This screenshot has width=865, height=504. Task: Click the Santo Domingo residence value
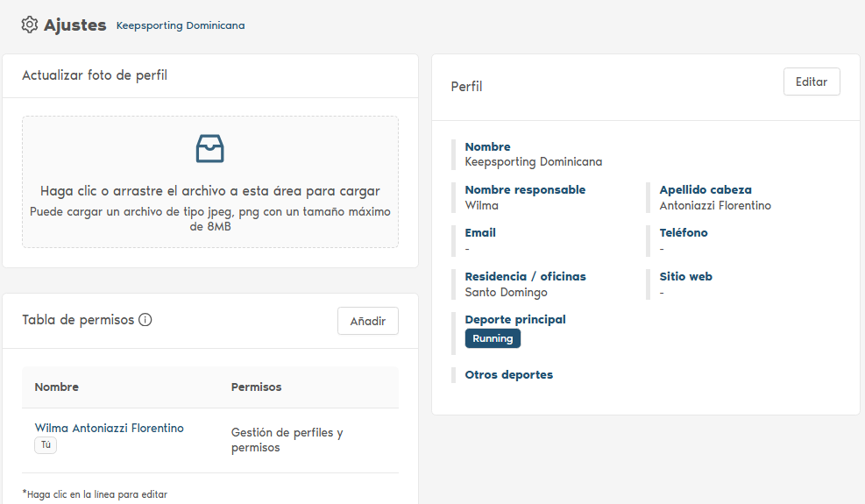pyautogui.click(x=506, y=292)
